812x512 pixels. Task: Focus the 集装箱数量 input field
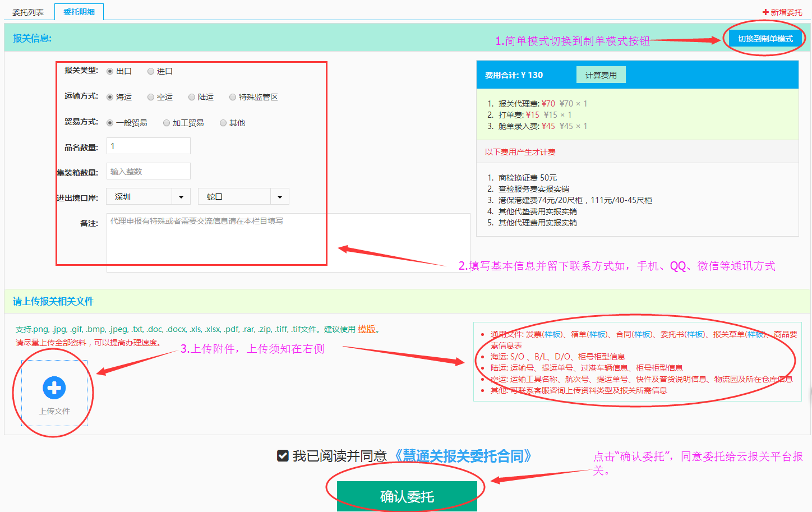click(149, 172)
